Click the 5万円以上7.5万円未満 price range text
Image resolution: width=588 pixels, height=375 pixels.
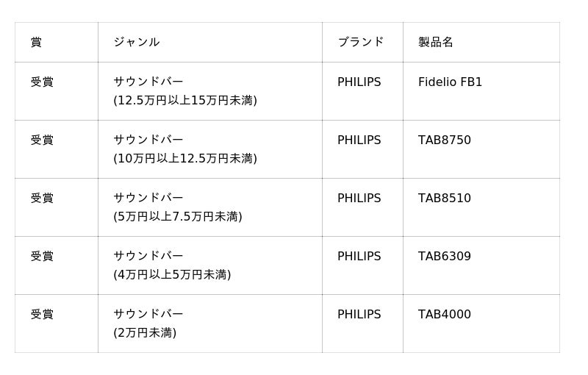178,216
